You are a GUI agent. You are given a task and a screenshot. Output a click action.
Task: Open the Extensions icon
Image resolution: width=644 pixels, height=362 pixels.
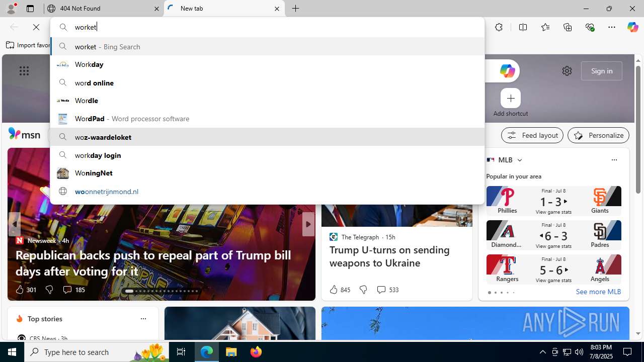pyautogui.click(x=499, y=27)
